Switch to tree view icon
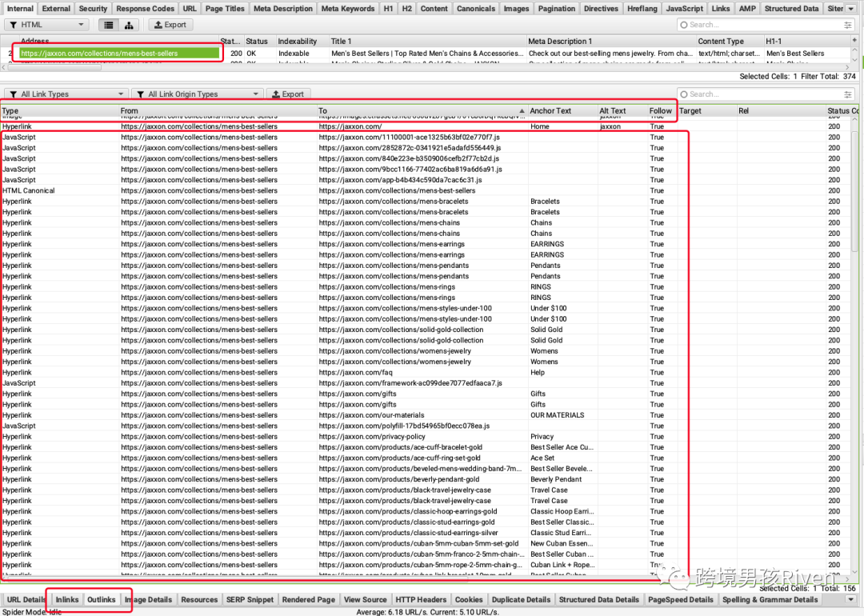Viewport: 864px width, 616px height. click(x=130, y=25)
